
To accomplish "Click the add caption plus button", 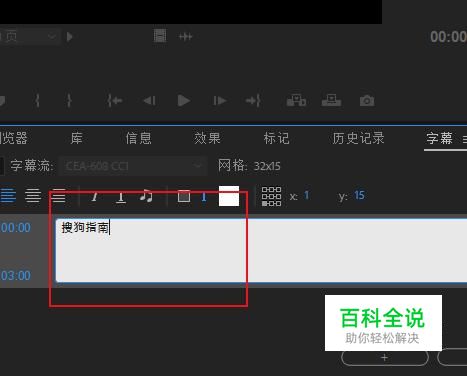I will 385,358.
